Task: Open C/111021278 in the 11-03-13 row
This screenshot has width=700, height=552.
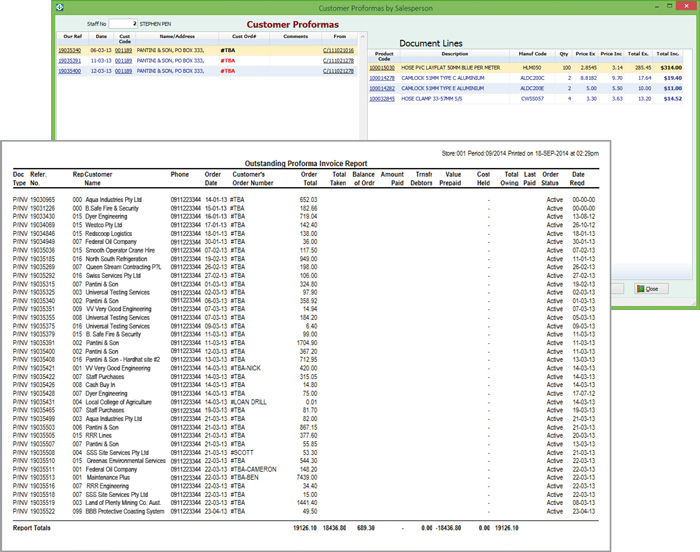Action: pos(338,61)
